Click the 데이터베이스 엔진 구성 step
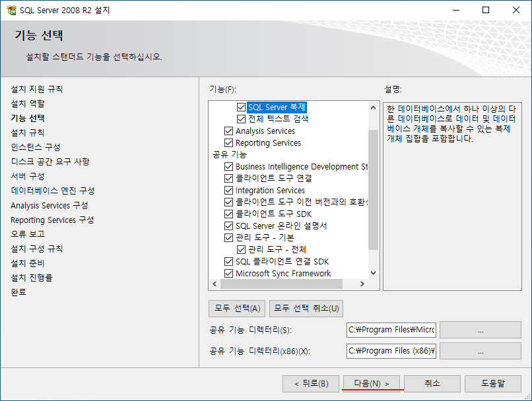The image size is (532, 401). [x=53, y=191]
